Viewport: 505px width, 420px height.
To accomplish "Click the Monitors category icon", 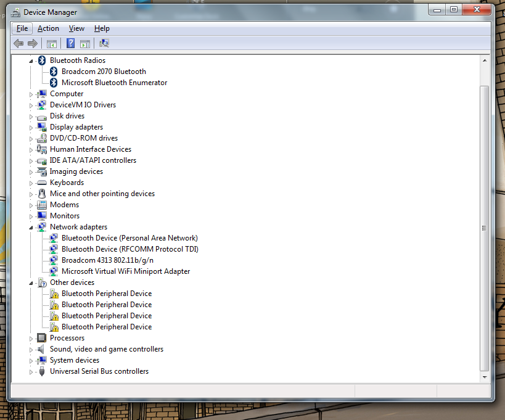I will 42,216.
